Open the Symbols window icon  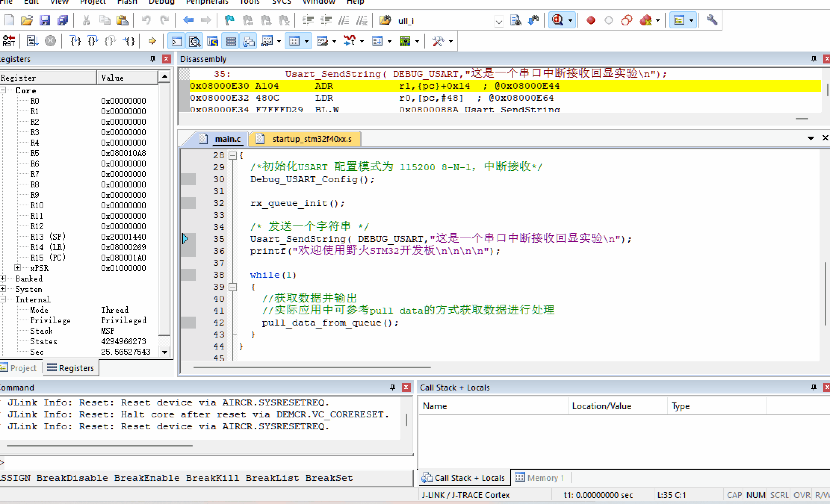(x=213, y=41)
